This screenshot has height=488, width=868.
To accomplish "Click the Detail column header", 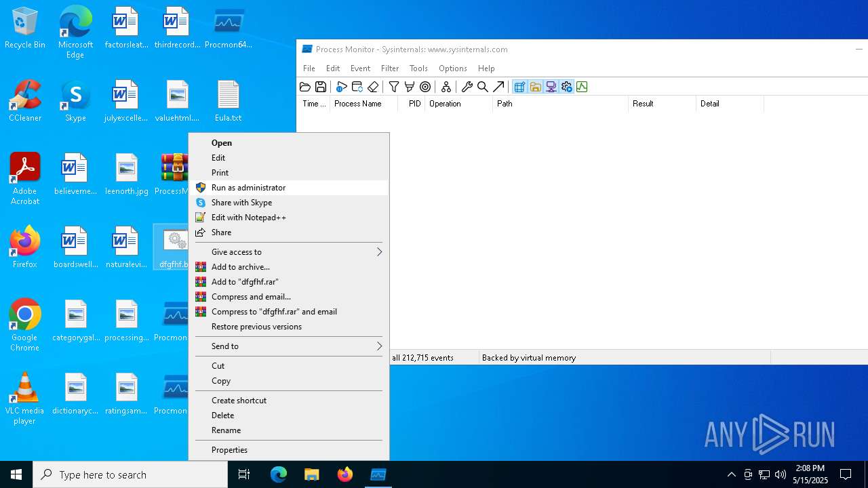I will (730, 104).
